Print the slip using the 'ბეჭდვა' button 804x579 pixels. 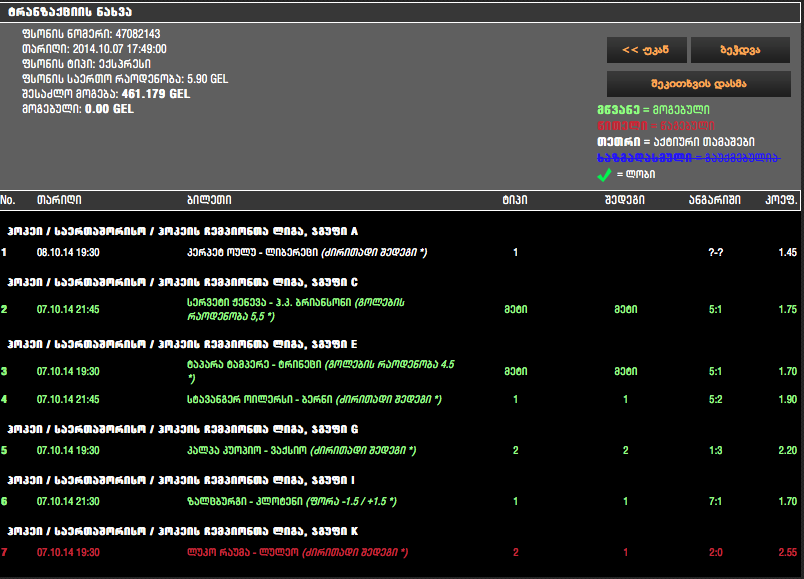[740, 50]
